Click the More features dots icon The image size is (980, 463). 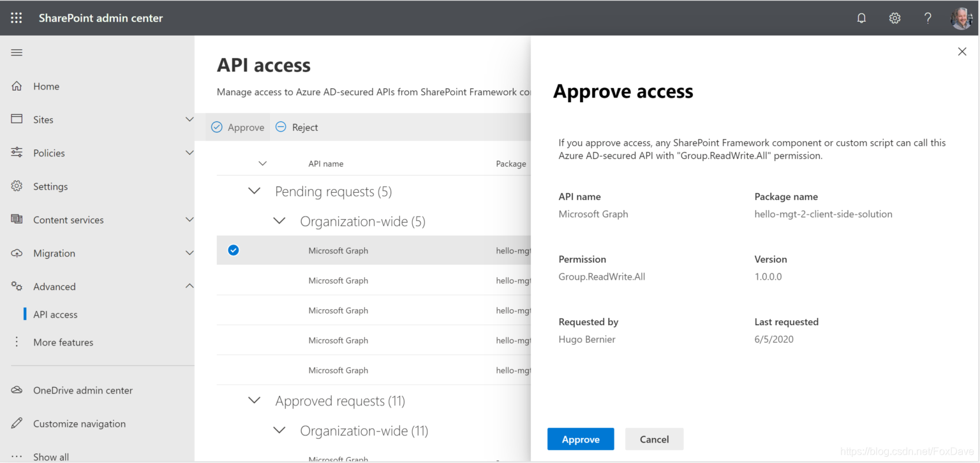pos(17,342)
